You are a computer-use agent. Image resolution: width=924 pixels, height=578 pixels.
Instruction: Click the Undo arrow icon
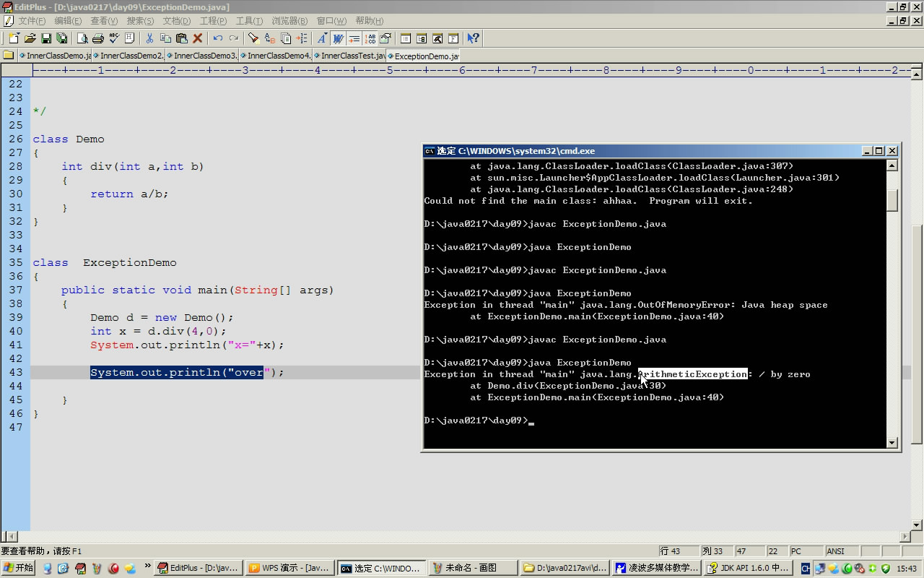click(217, 38)
